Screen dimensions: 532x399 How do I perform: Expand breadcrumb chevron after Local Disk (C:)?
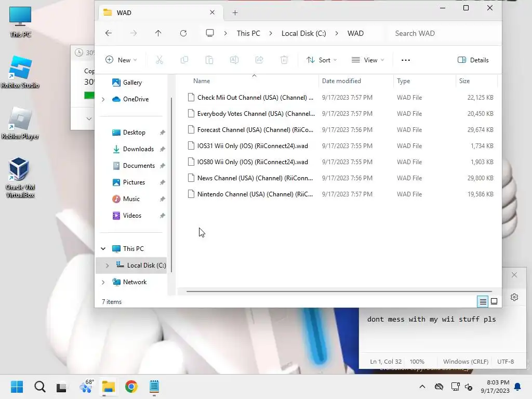pyautogui.click(x=337, y=33)
